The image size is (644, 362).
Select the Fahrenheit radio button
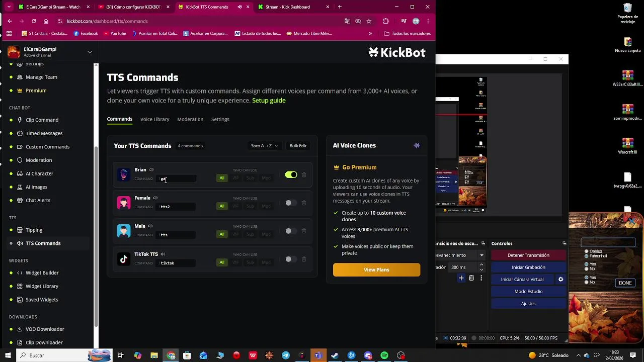(587, 256)
